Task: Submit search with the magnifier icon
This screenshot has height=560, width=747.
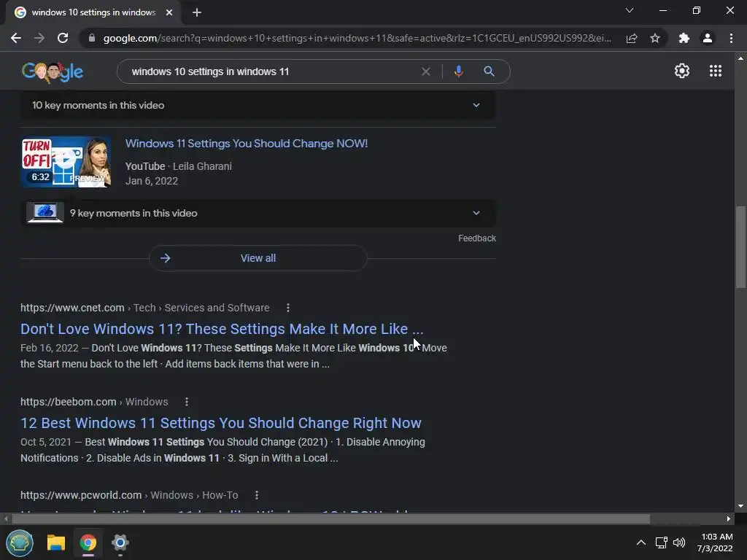Action: click(489, 71)
